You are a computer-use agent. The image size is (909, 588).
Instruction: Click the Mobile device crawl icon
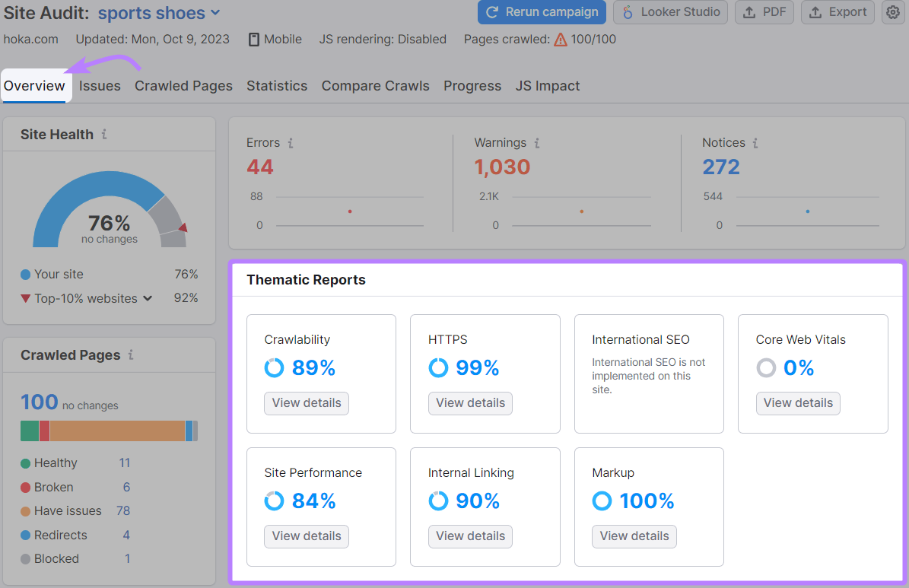(253, 39)
